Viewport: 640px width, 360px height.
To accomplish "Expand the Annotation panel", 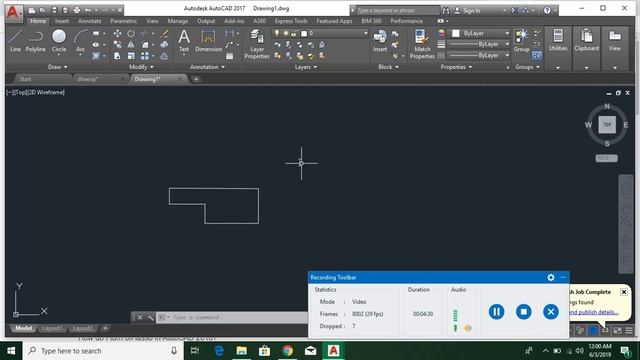I will click(x=207, y=67).
